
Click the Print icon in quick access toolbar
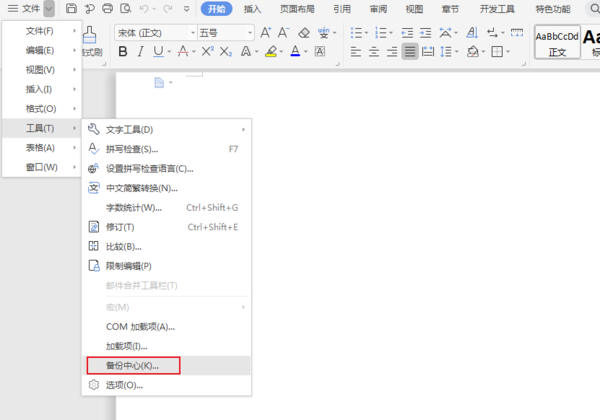[x=109, y=9]
